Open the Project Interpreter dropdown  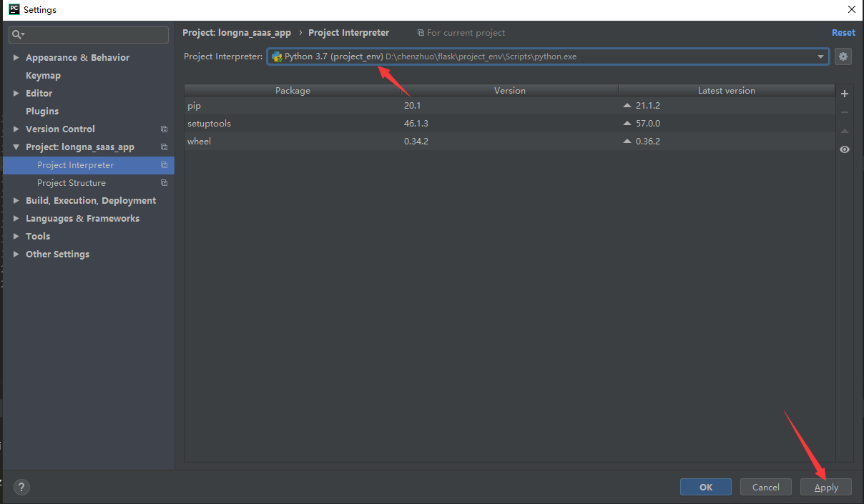[x=820, y=56]
